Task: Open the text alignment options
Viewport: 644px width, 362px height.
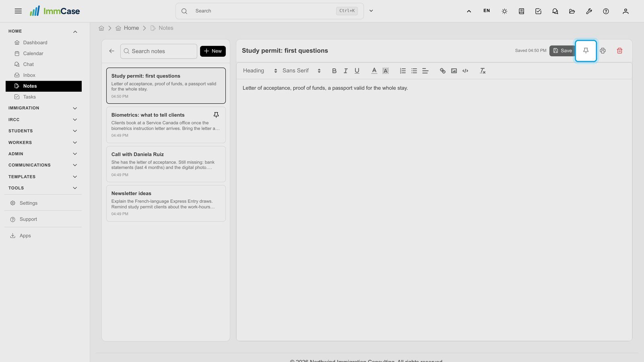Action: pos(425,71)
